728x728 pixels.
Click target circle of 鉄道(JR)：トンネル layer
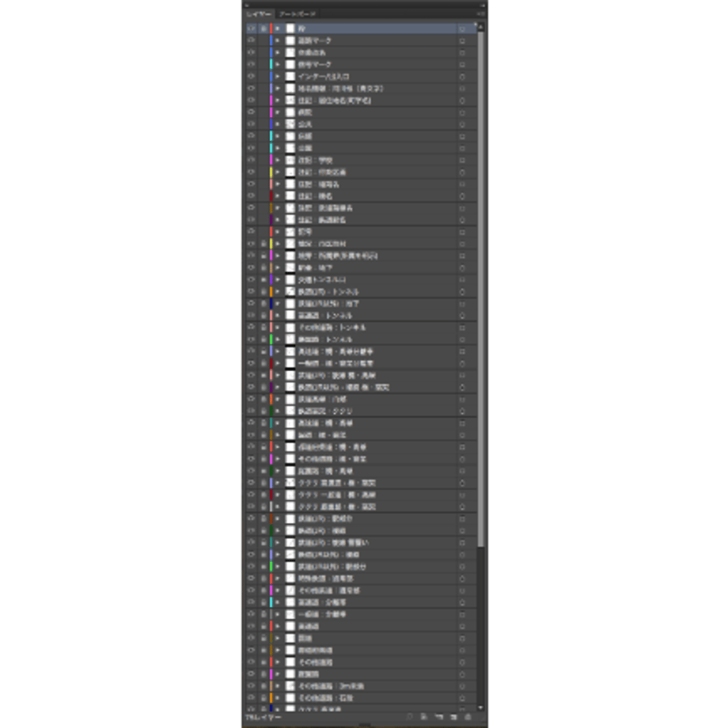462,291
